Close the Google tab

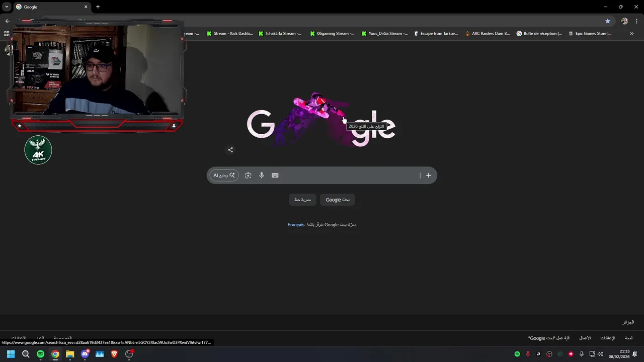pyautogui.click(x=86, y=7)
